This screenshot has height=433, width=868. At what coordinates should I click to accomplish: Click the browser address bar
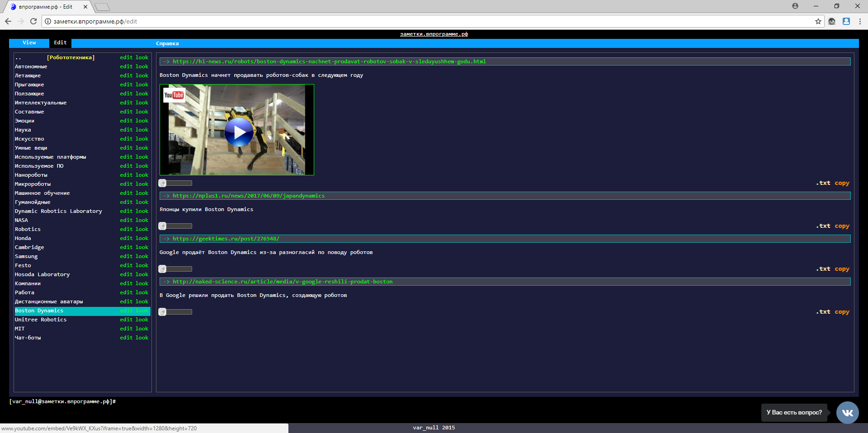432,21
